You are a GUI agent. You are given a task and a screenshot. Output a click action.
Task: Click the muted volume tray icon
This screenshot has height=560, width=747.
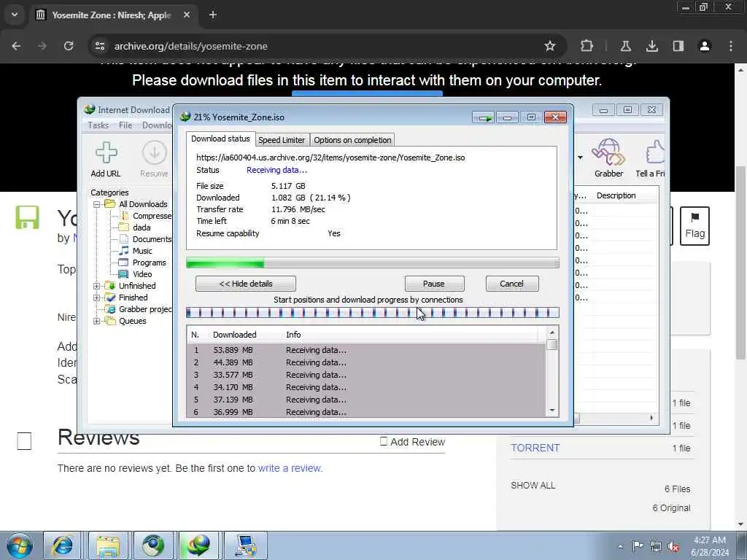coord(673,546)
